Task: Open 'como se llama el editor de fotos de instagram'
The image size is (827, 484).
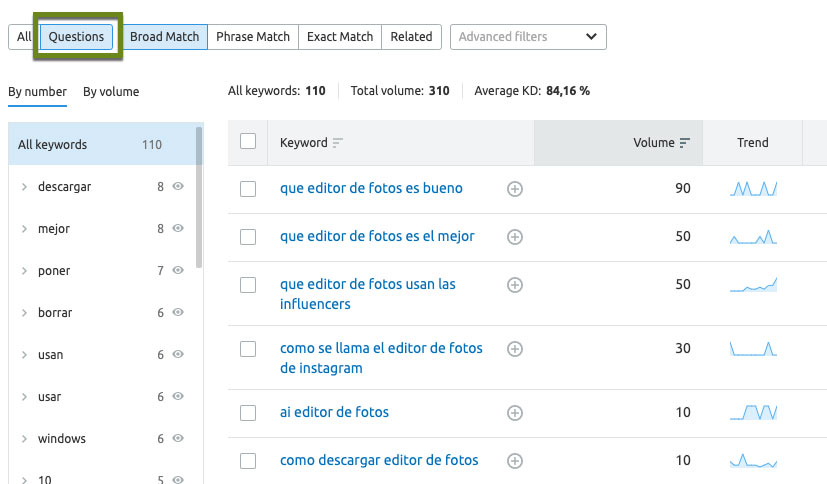Action: [381, 358]
